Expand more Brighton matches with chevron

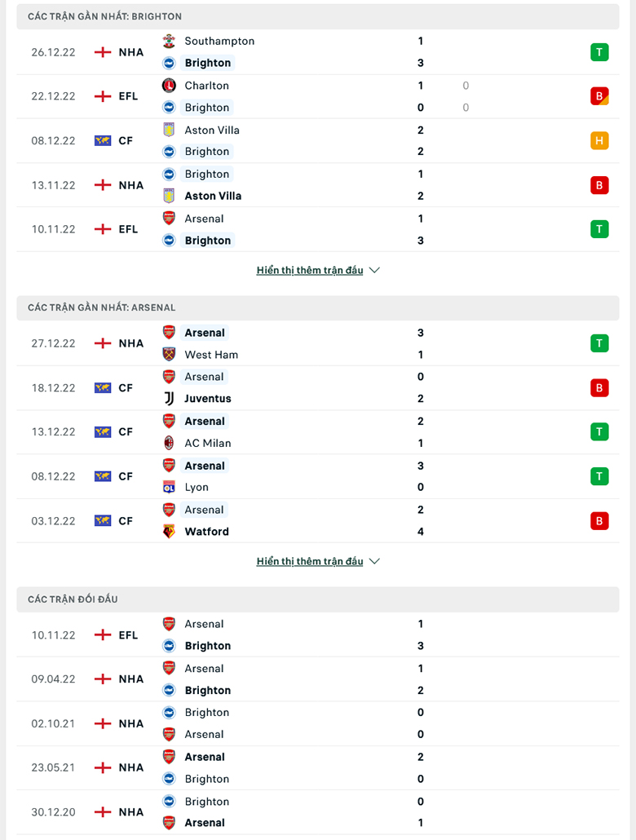(x=374, y=270)
